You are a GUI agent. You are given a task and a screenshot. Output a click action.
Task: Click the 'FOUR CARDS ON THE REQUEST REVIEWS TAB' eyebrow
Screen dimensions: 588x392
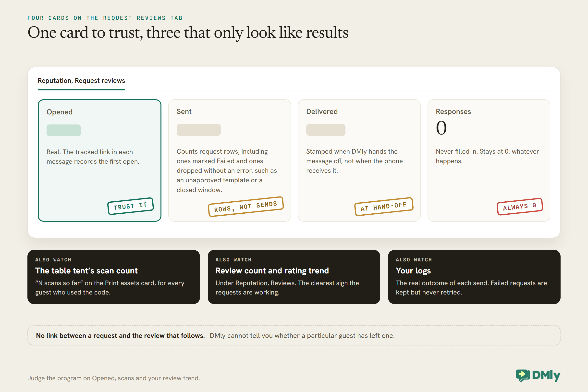[105, 18]
